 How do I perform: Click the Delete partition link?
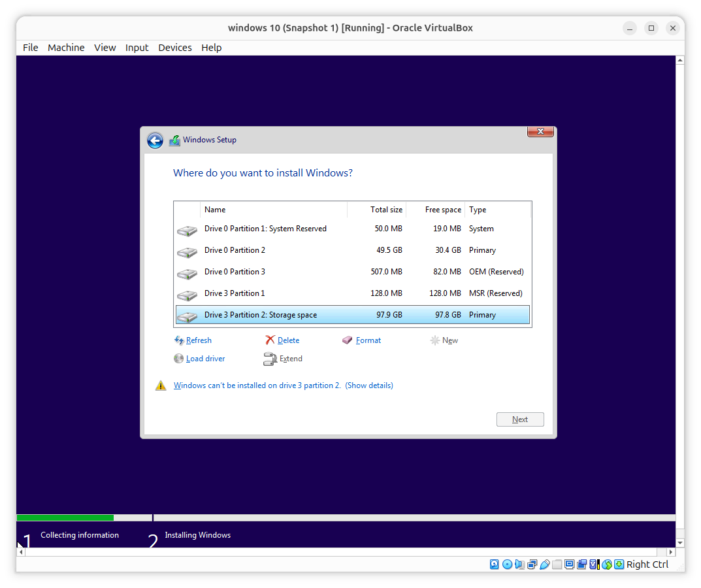(x=288, y=340)
